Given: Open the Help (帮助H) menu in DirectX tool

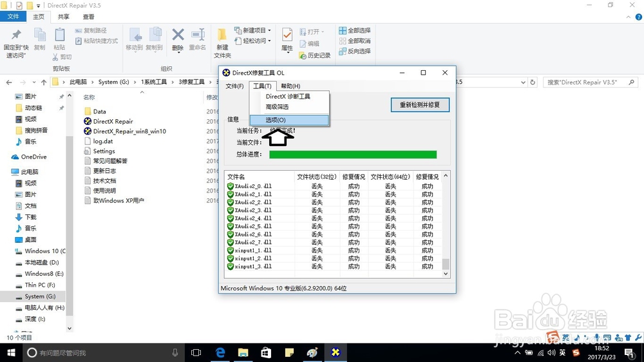Looking at the screenshot, I should coord(290,86).
